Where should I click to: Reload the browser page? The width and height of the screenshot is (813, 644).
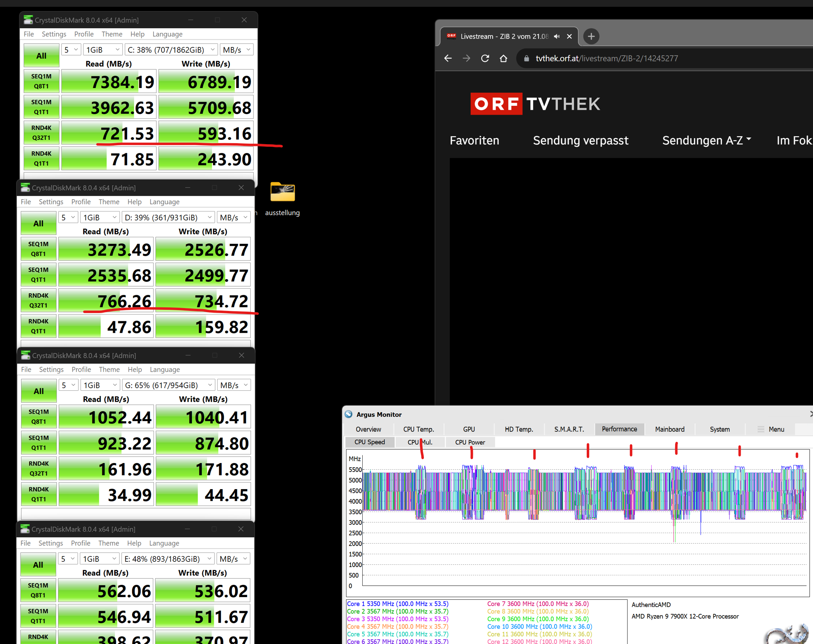click(485, 58)
